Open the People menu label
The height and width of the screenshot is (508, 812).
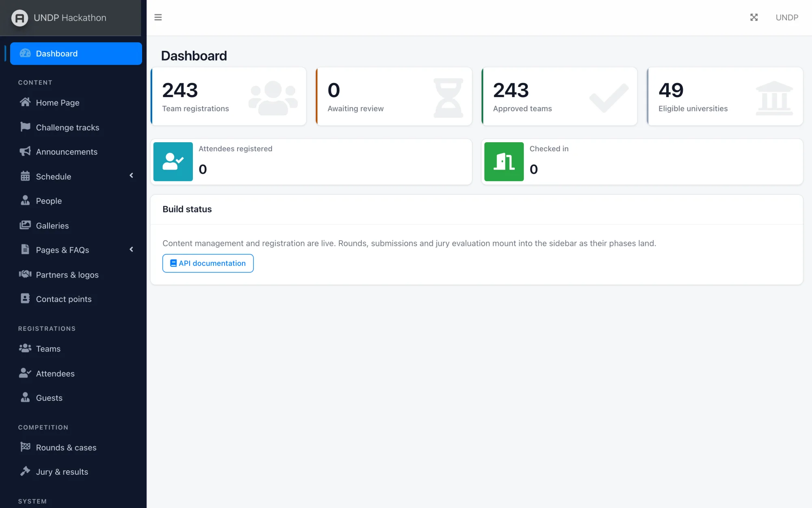tap(49, 201)
